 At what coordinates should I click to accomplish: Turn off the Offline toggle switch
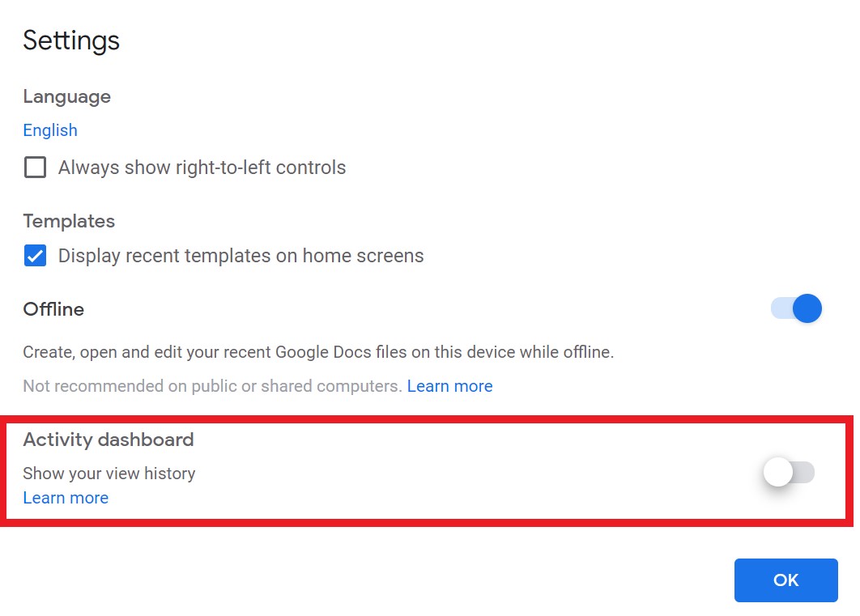click(x=796, y=308)
